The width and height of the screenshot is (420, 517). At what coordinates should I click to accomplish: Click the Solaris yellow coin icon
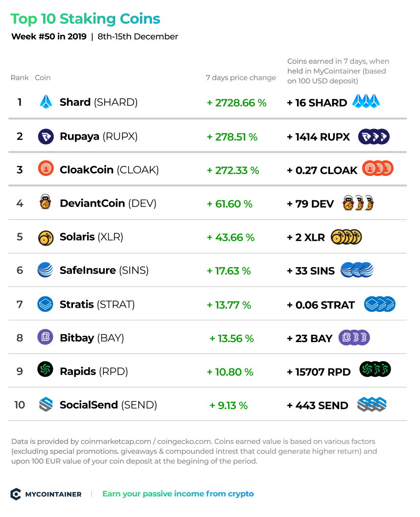[46, 238]
